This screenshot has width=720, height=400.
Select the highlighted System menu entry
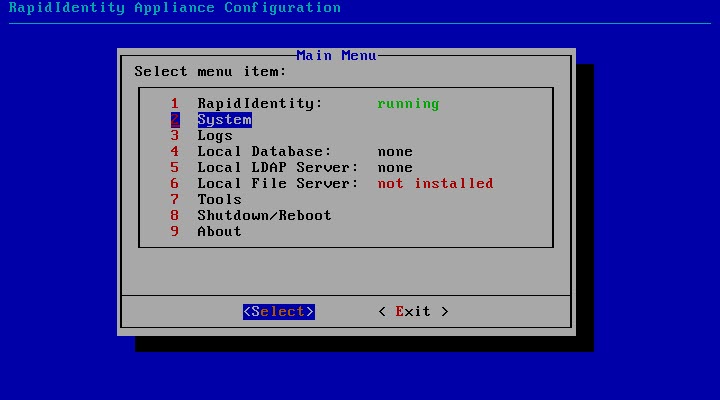pyautogui.click(x=225, y=120)
